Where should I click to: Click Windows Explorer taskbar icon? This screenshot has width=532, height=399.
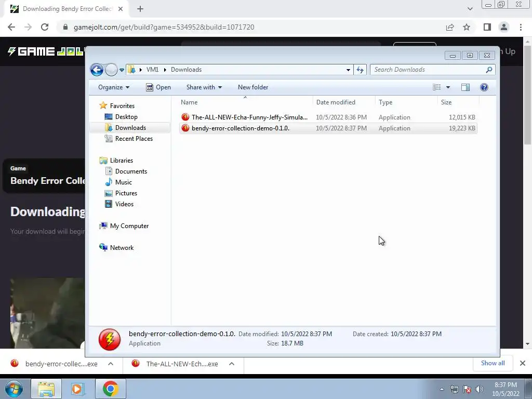[x=46, y=389]
